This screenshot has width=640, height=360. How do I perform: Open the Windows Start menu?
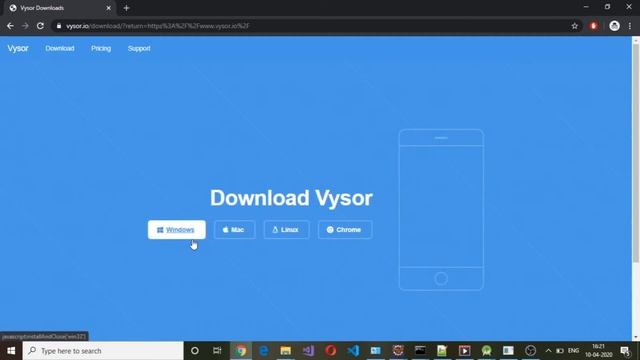click(11, 351)
